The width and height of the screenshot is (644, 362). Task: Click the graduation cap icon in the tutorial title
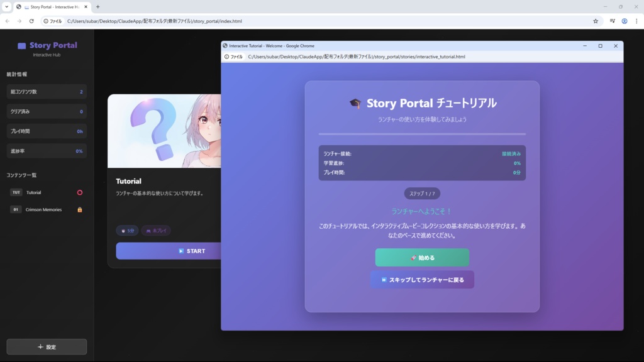click(355, 103)
